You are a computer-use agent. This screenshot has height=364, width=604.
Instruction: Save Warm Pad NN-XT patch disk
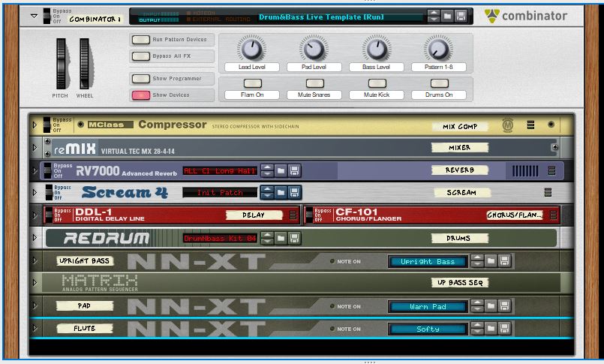pos(504,306)
